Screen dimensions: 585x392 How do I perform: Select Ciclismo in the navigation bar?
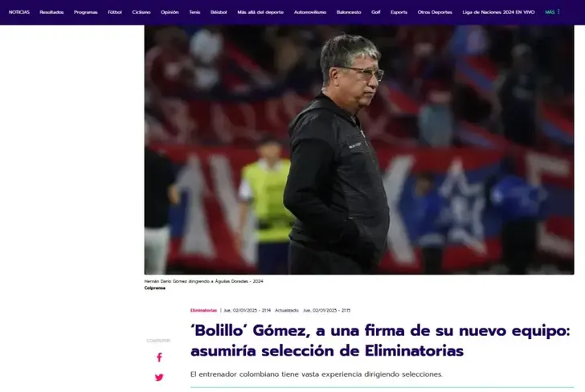pyautogui.click(x=141, y=12)
